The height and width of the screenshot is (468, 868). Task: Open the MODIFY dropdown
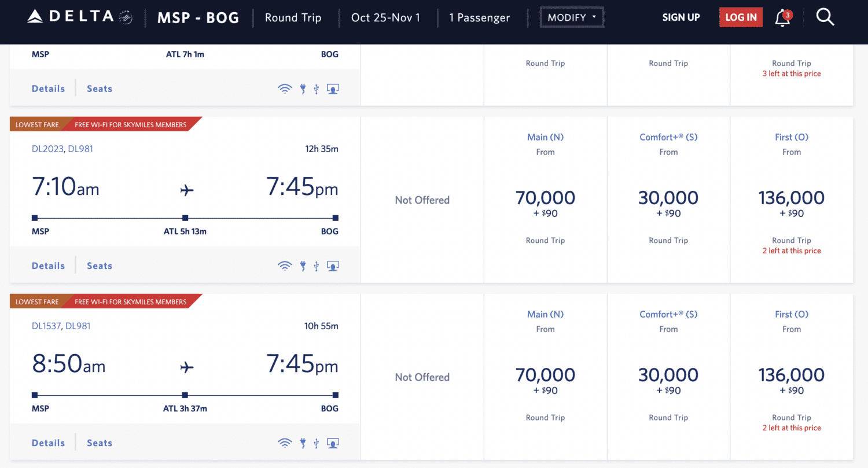tap(572, 17)
